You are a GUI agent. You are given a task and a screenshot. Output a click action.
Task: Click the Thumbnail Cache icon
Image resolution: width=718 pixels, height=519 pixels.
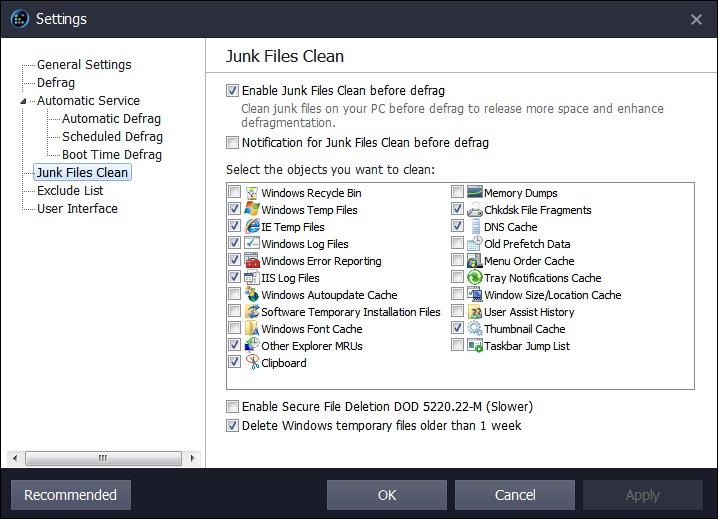pyautogui.click(x=476, y=329)
